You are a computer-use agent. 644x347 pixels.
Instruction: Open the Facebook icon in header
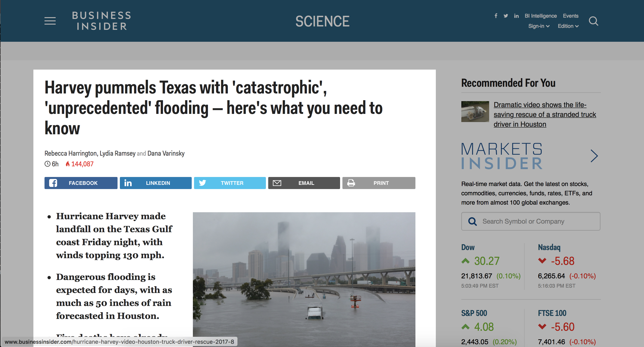coord(496,16)
